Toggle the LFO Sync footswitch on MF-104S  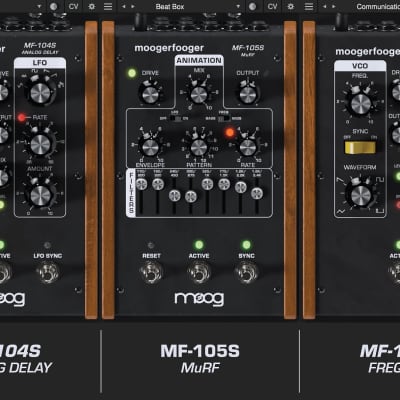(48, 272)
